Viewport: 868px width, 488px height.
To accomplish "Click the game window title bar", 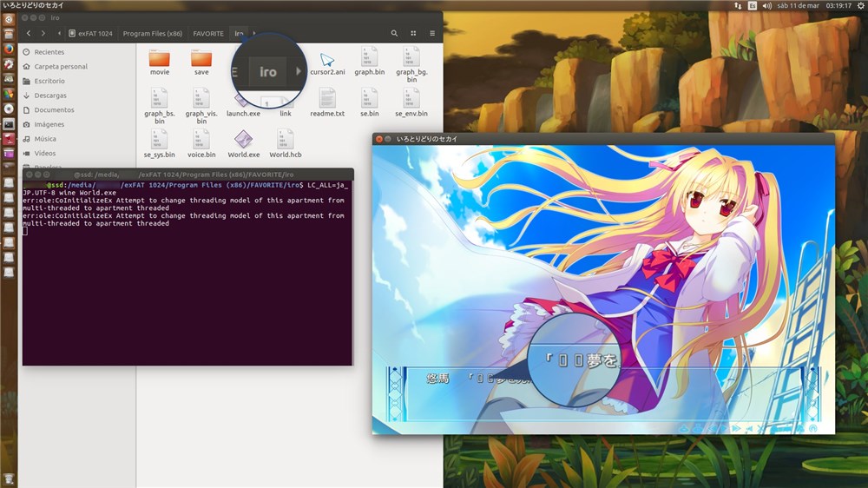I will coord(603,138).
